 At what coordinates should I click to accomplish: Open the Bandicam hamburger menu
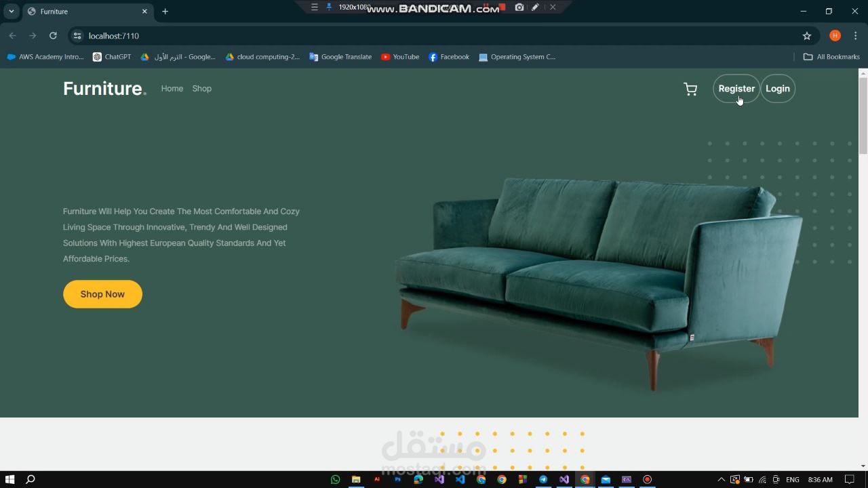click(x=314, y=7)
